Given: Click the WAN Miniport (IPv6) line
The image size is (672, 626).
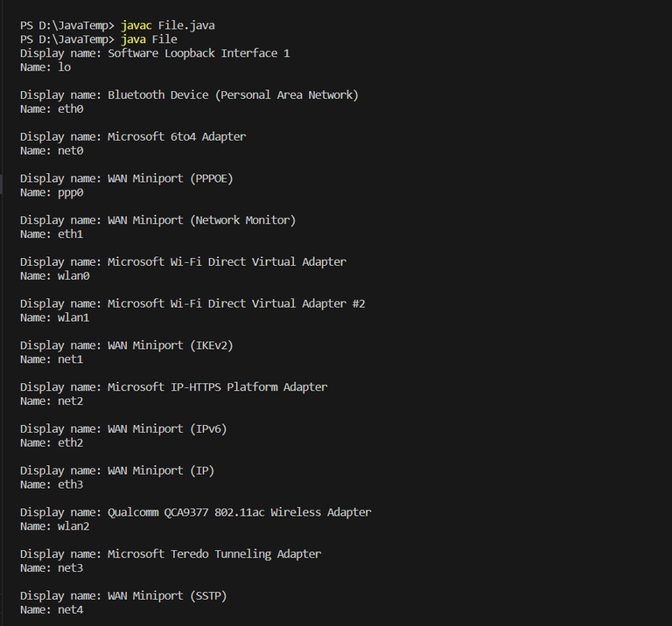Looking at the screenshot, I should click(123, 428).
